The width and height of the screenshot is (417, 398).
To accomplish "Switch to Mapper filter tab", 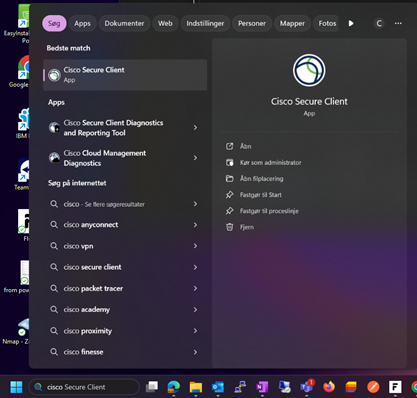I will (x=292, y=23).
